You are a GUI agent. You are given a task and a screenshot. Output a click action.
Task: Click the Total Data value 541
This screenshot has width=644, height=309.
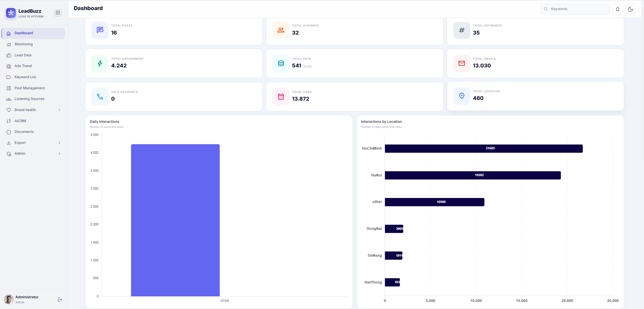point(296,66)
